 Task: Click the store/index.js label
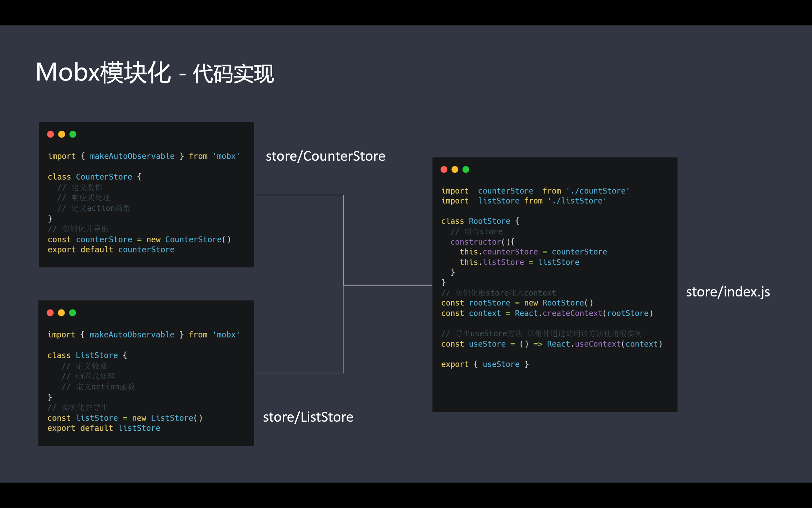point(728,292)
